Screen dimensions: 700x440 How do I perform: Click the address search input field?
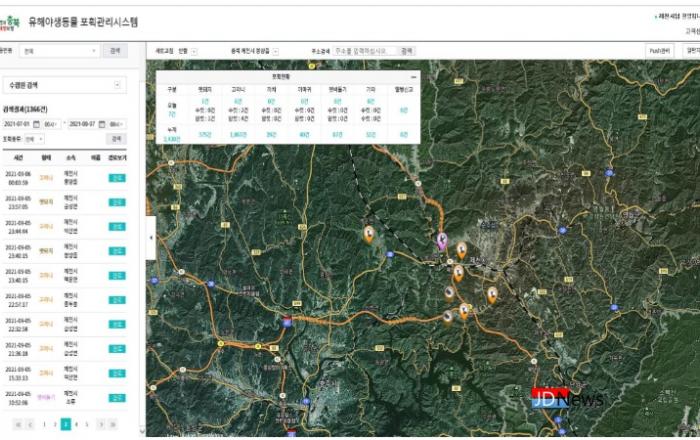364,50
